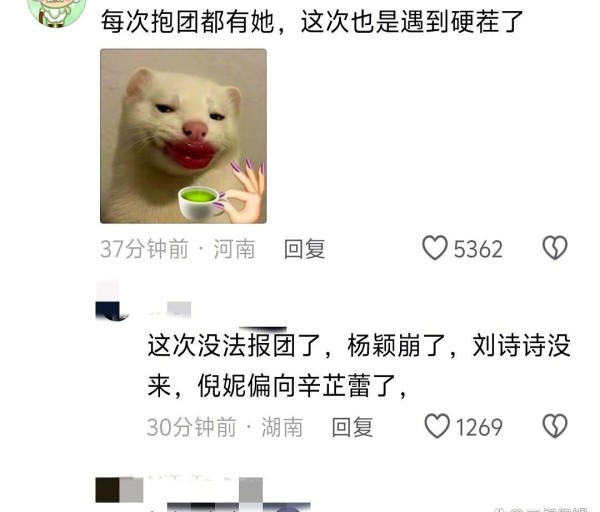600x512 pixels.
Task: Tap the 5362 like count
Action: point(478,249)
